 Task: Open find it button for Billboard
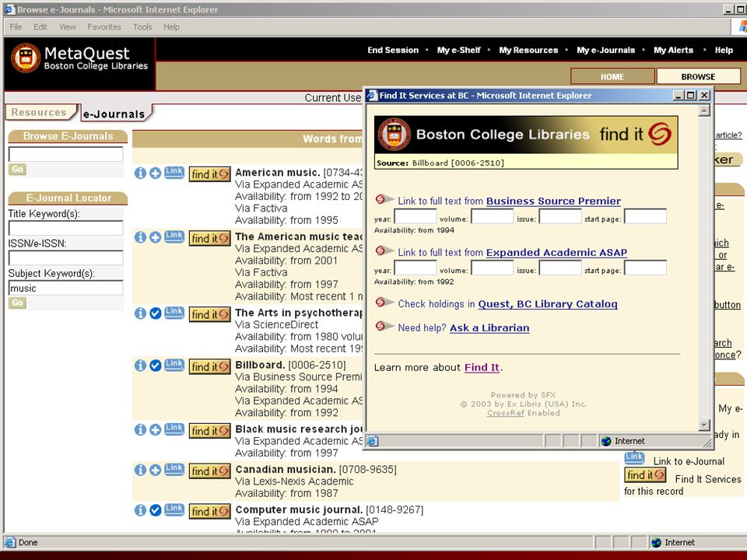click(210, 366)
